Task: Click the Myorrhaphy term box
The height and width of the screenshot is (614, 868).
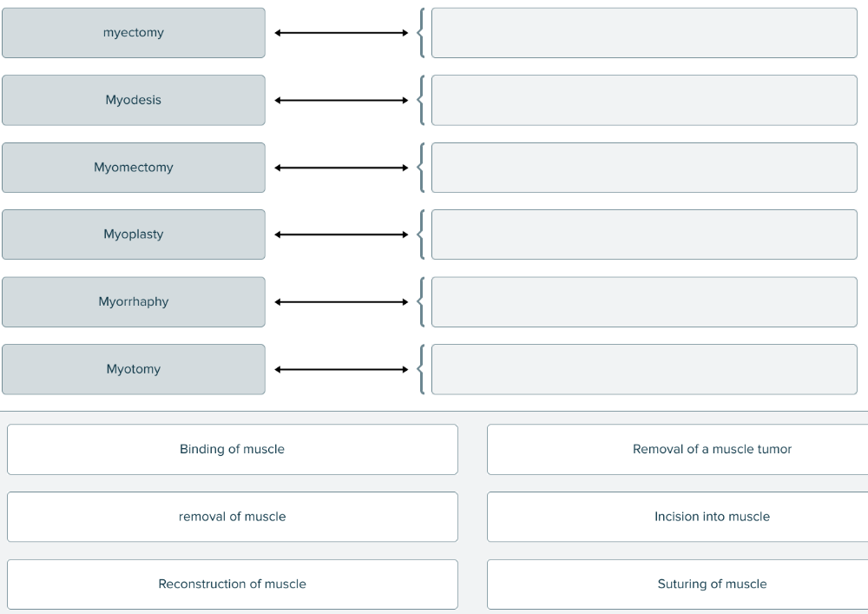Action: 134,302
